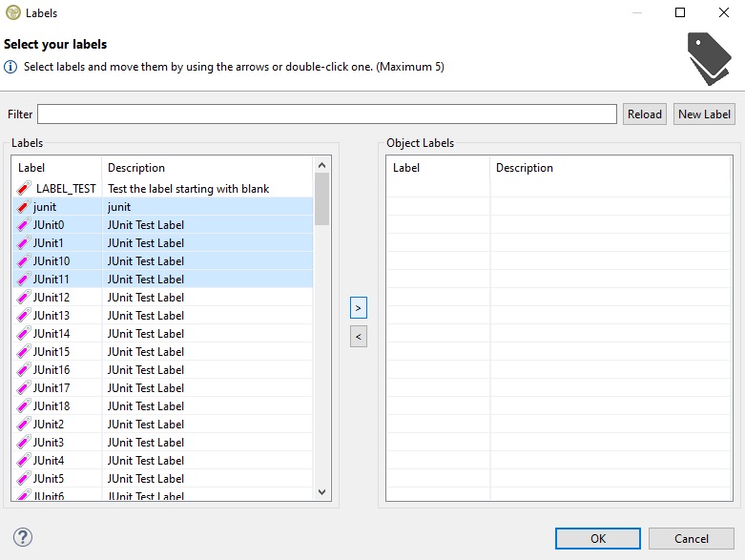Screen dimensions: 745x560
Task: Click the info icon beside the instructions
Action: pyautogui.click(x=10, y=67)
